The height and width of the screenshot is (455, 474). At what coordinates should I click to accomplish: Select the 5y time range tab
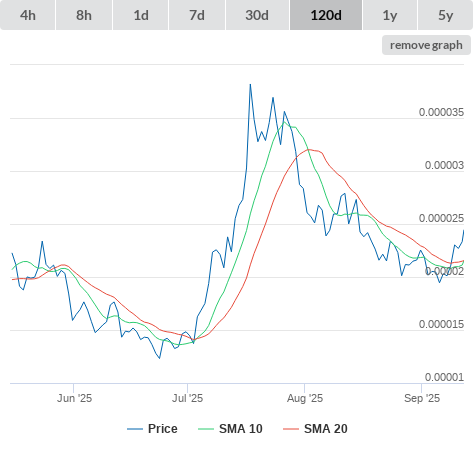point(445,15)
